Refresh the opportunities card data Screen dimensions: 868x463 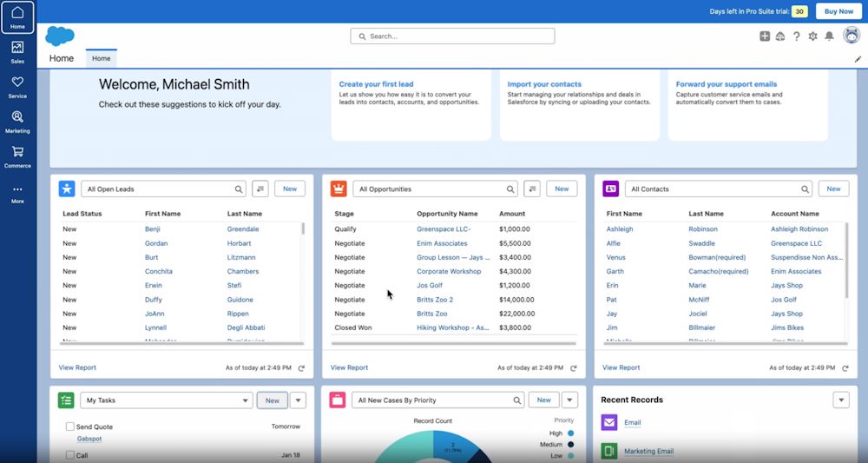click(574, 367)
